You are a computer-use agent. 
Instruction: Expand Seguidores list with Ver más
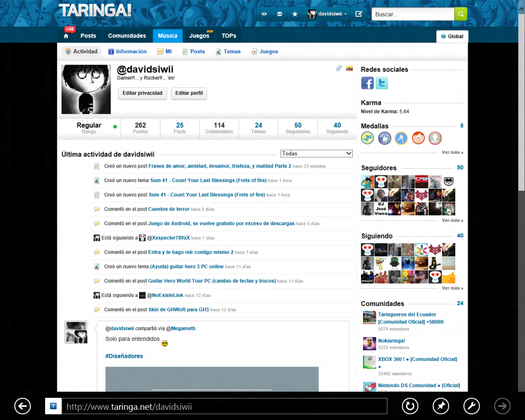click(x=452, y=221)
